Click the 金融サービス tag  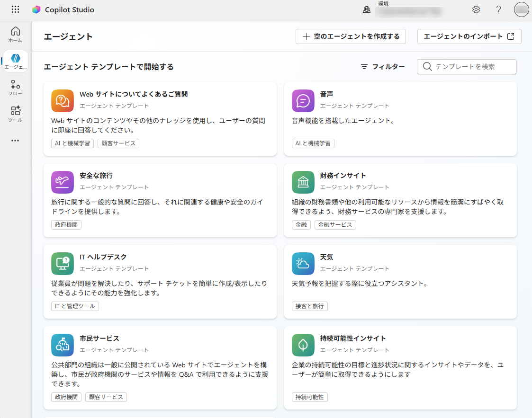[335, 225]
